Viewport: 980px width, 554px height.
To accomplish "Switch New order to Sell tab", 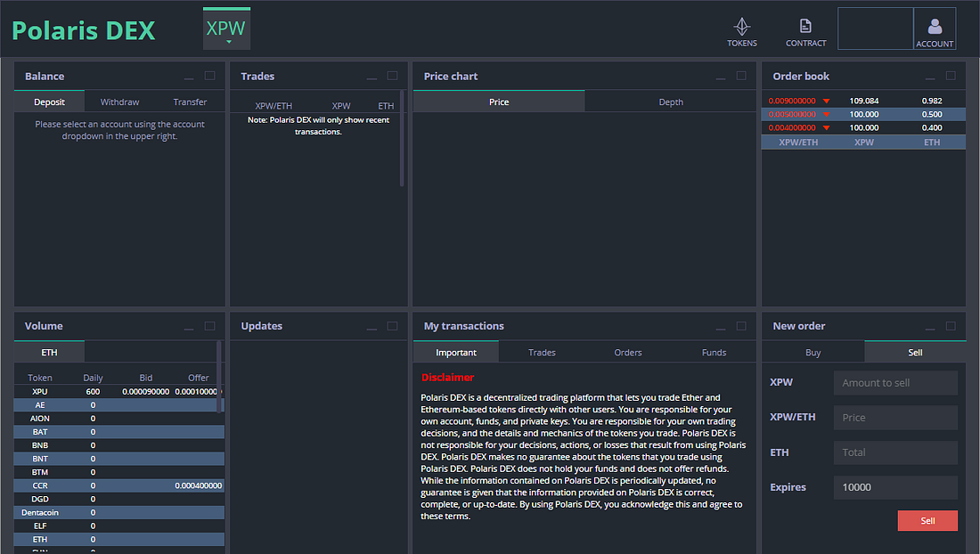I will pos(915,352).
